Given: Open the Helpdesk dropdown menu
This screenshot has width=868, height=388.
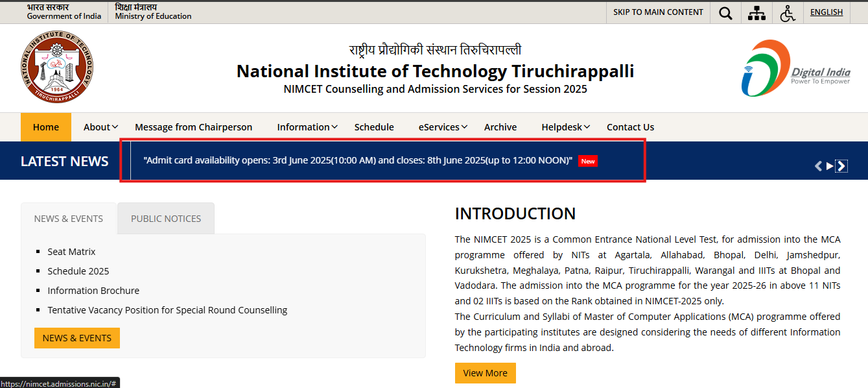Looking at the screenshot, I should tap(565, 127).
